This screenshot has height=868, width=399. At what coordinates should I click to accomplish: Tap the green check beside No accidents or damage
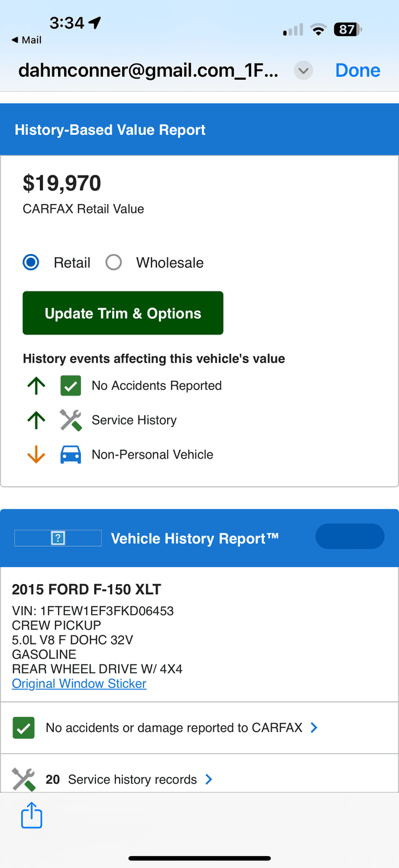[x=24, y=728]
